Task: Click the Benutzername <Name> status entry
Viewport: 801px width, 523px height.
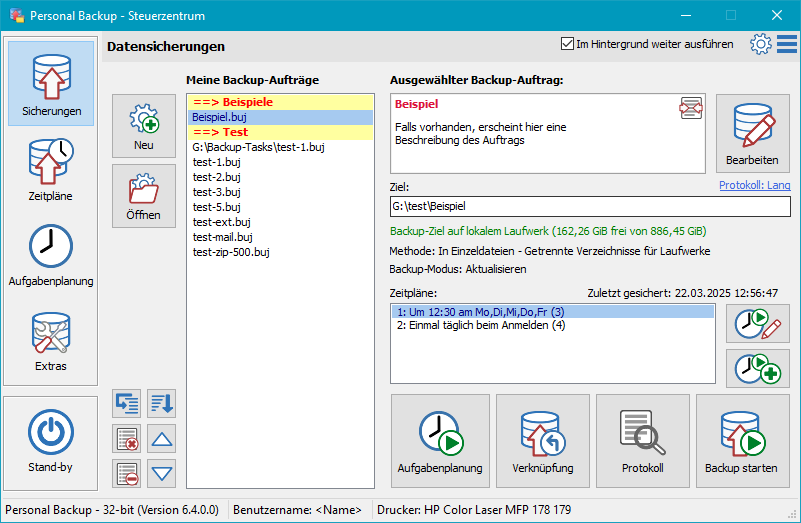Action: (297, 510)
